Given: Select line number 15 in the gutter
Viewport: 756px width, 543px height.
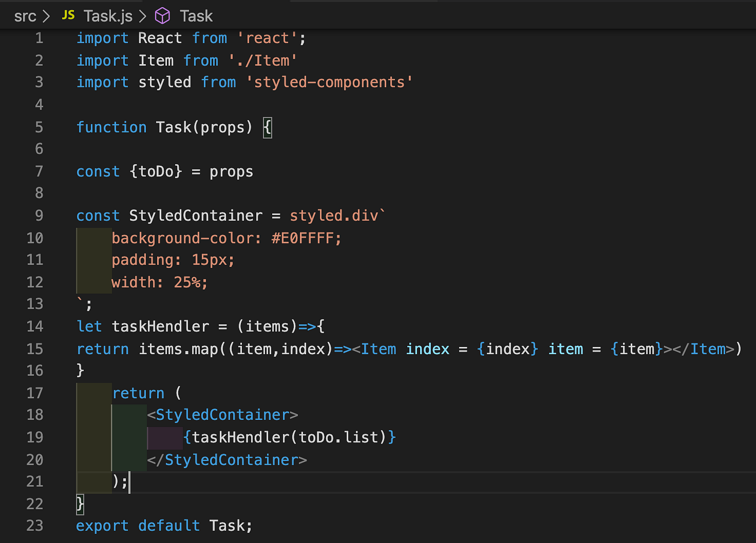Looking at the screenshot, I should pyautogui.click(x=35, y=349).
